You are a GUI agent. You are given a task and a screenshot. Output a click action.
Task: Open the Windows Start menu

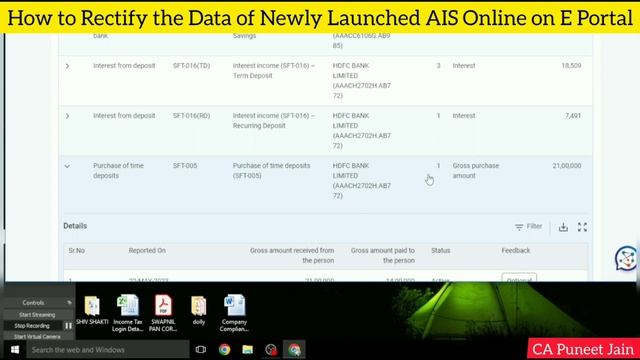(15, 350)
